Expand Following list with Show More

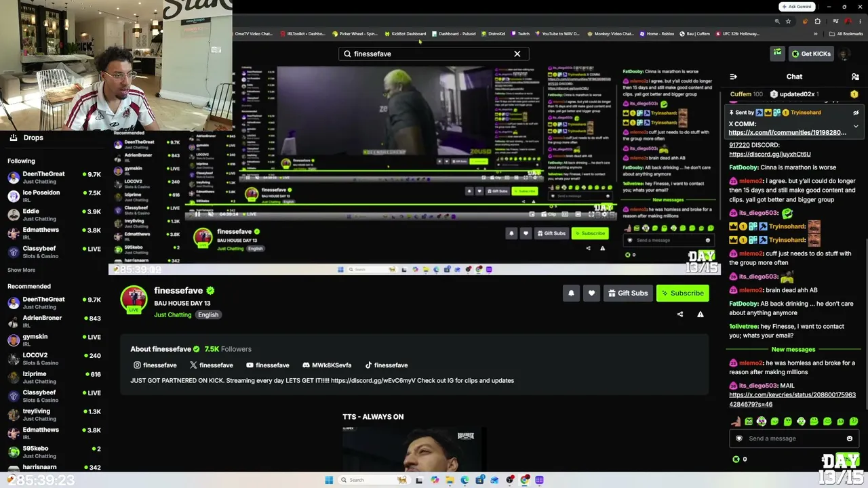(x=21, y=270)
